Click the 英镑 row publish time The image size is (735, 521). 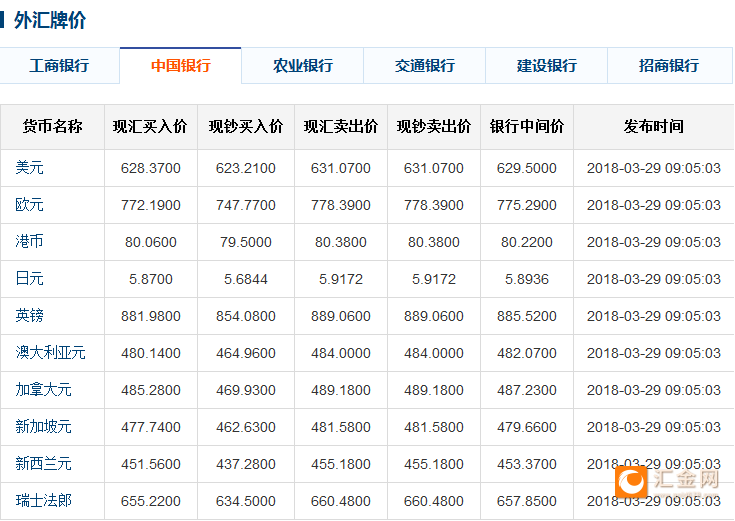pyautogui.click(x=653, y=317)
